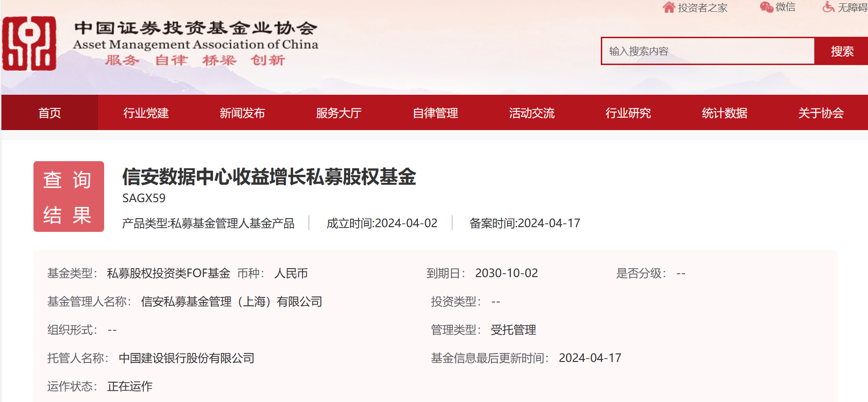Click the 是否分级 label

[x=641, y=273]
